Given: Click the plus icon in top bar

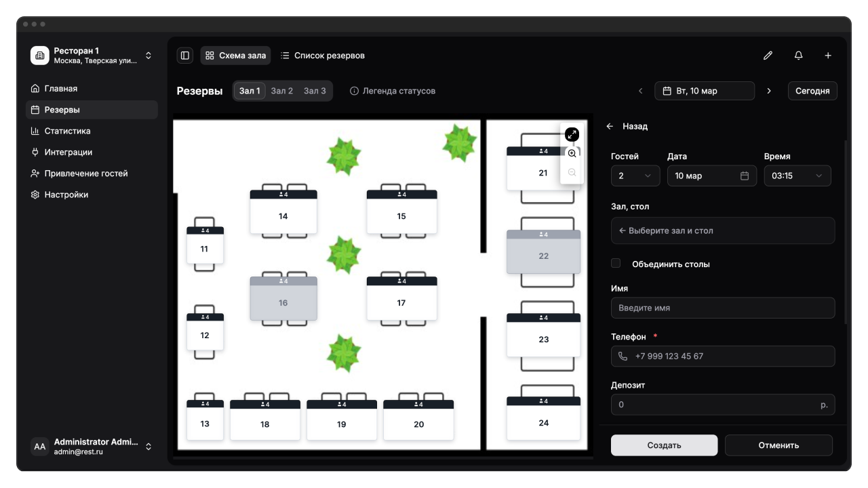Looking at the screenshot, I should pyautogui.click(x=828, y=56).
